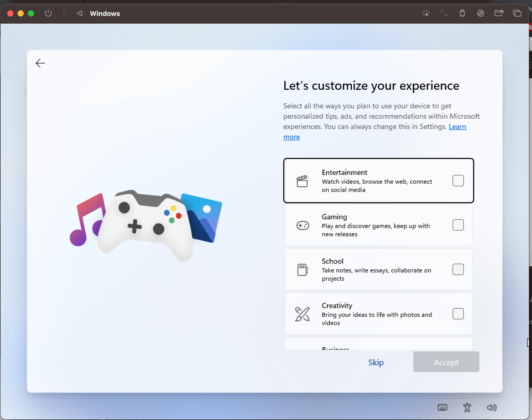Open the on-screen keyboard icon
The image size is (532, 420).
click(x=442, y=407)
